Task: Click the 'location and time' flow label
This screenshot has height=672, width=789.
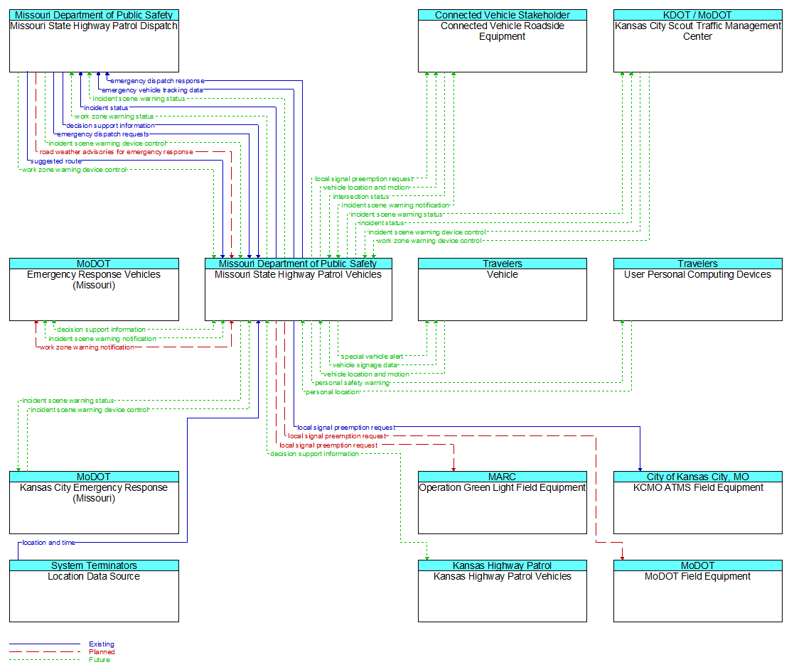Action: [x=49, y=543]
